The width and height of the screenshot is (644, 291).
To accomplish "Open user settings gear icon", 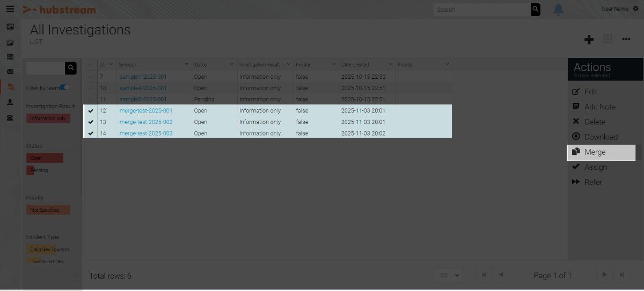I will point(636,9).
